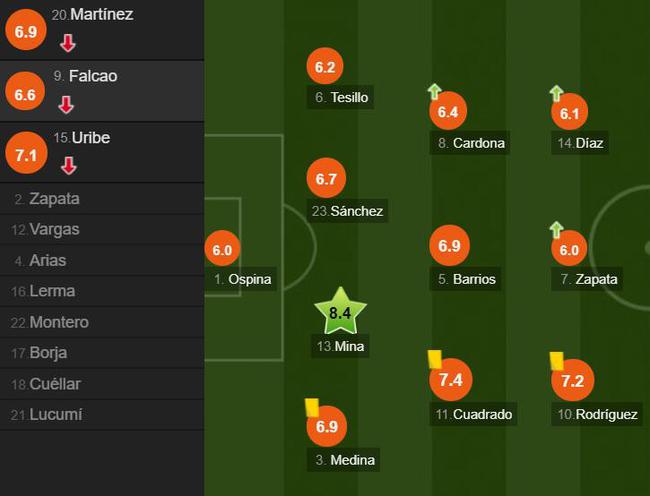
Task: Click red substituted-off arrow under Uribe
Action: pos(69,166)
